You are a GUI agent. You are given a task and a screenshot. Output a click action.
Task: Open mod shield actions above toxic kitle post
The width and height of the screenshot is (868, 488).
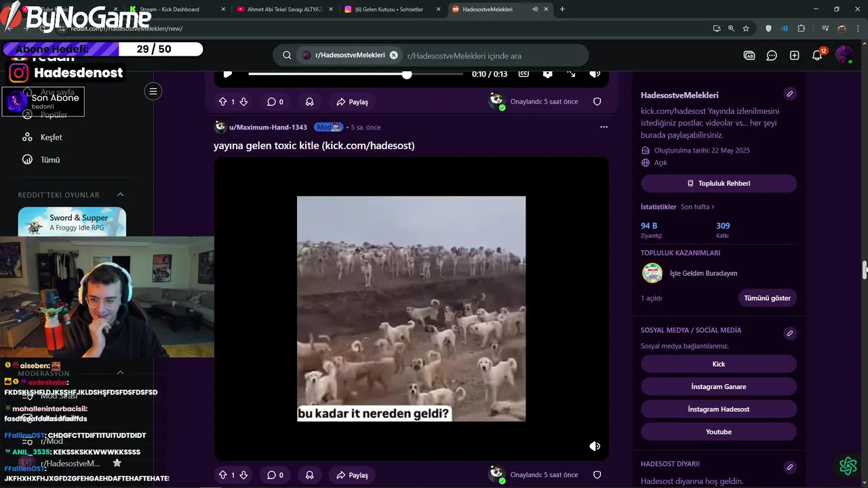tap(597, 102)
